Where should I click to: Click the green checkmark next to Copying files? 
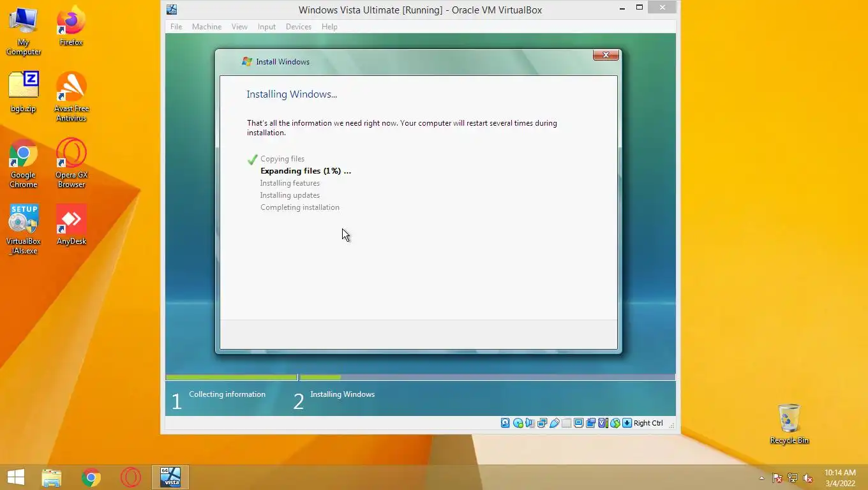252,160
